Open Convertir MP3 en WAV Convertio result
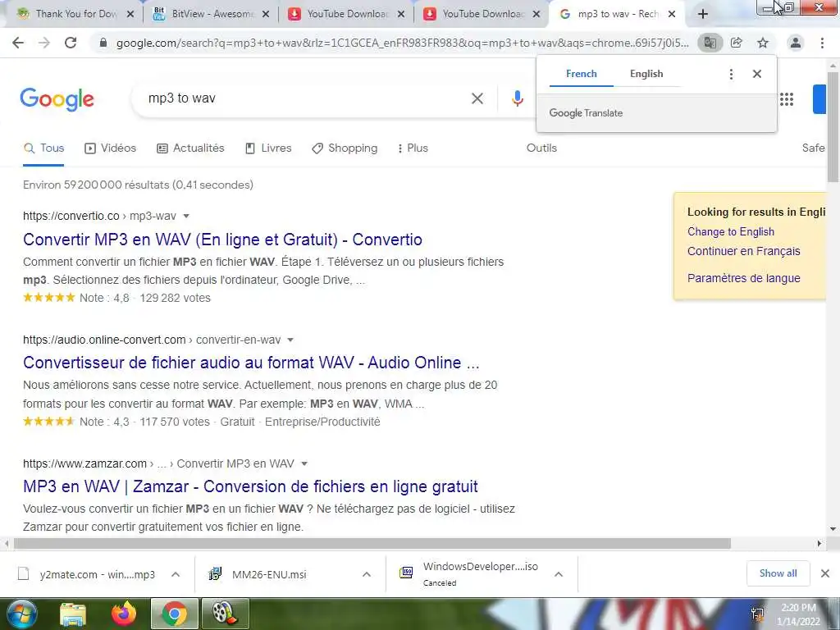Image resolution: width=840 pixels, height=630 pixels. tap(222, 240)
